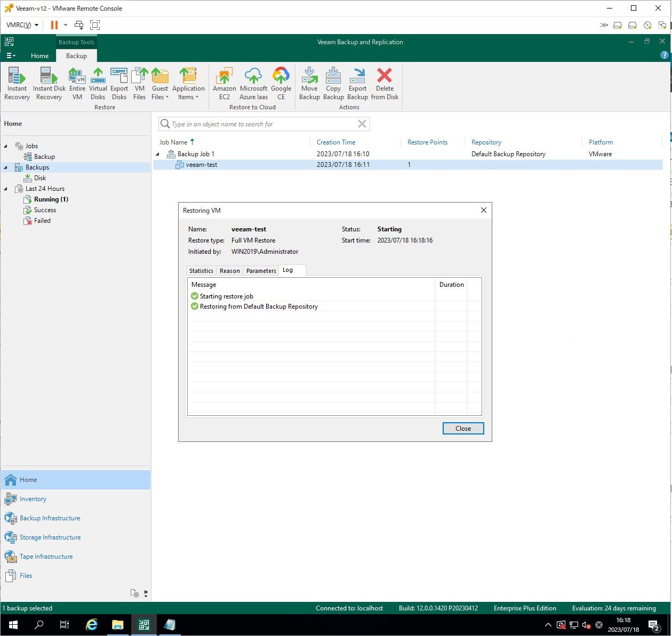Switch to Statistics tab in dialog

point(201,271)
